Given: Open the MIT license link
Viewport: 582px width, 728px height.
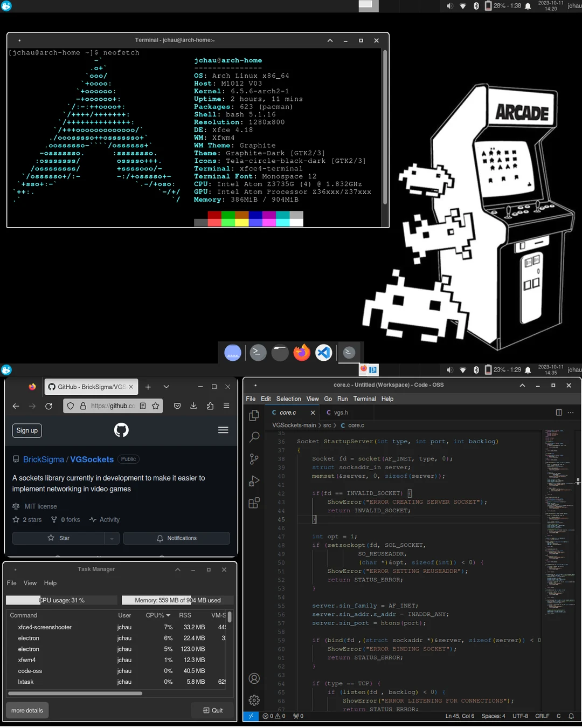Looking at the screenshot, I should (x=40, y=506).
